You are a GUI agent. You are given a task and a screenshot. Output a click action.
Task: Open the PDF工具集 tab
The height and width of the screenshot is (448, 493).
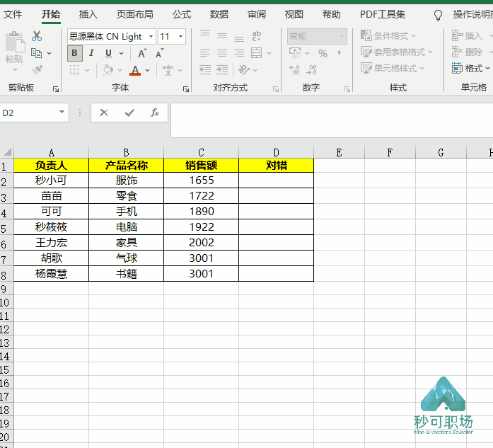383,14
